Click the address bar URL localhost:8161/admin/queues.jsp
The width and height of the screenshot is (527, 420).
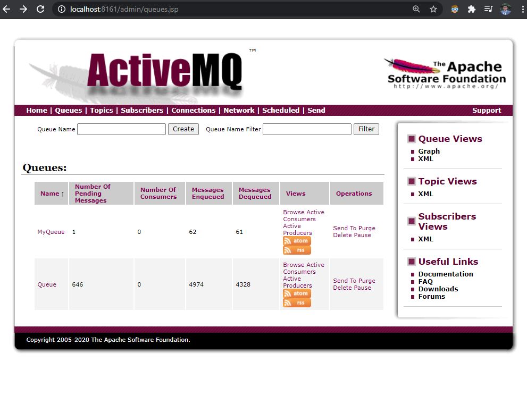[124, 9]
